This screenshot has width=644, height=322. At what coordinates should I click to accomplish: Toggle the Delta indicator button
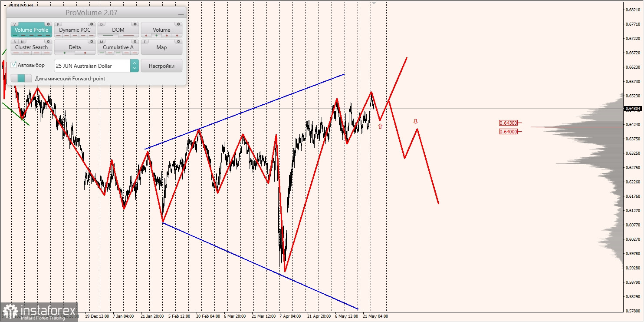click(x=75, y=47)
